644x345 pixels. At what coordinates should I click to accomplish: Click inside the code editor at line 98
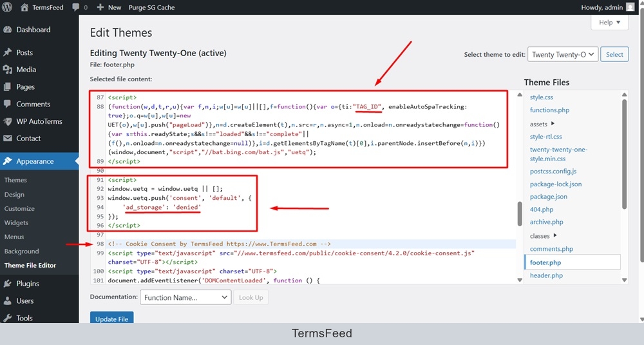click(x=311, y=244)
